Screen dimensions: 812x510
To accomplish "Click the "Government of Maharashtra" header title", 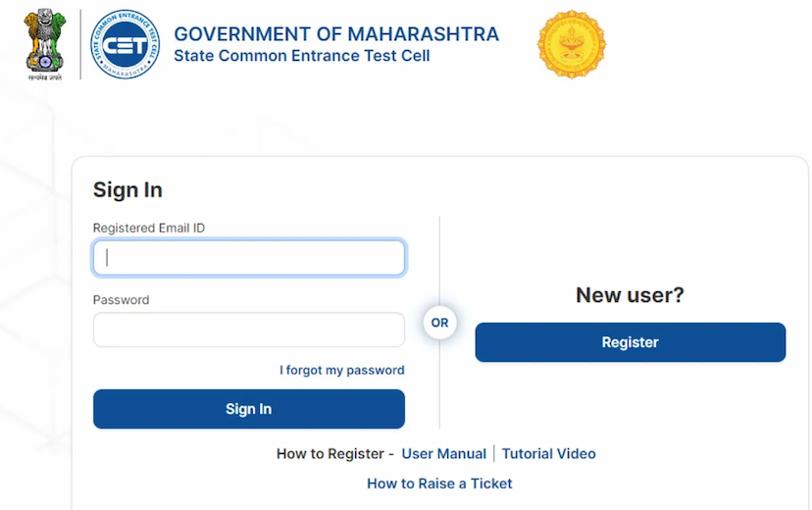I will tap(335, 34).
